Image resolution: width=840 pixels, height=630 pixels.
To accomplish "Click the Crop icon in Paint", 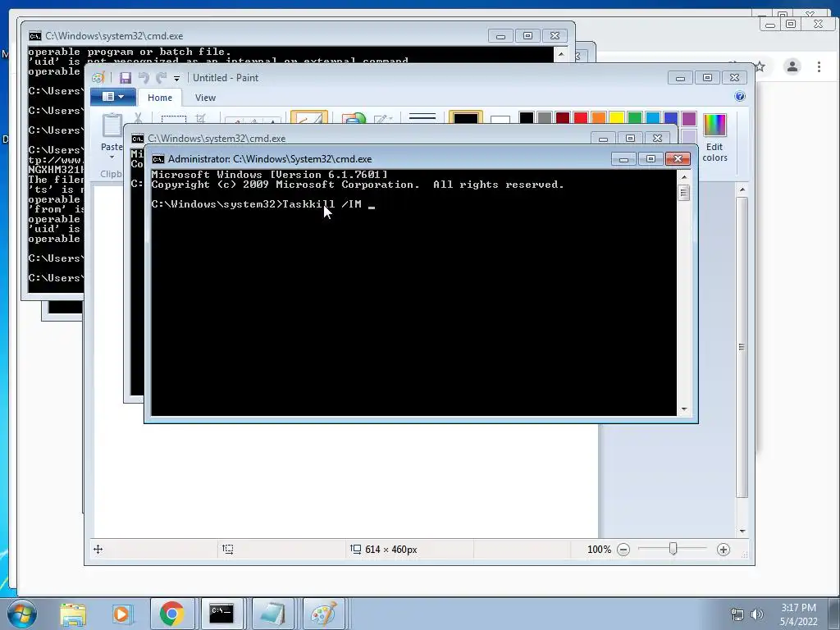I will (200, 118).
